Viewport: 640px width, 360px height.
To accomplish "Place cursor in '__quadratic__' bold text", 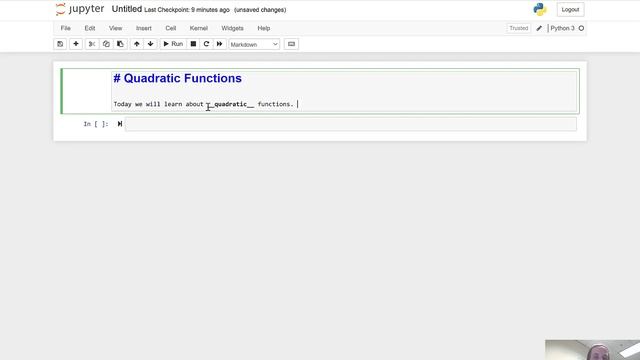I will [231, 104].
